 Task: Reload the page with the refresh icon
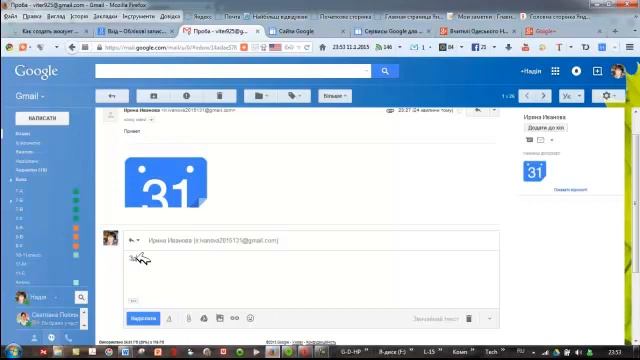coord(307,47)
